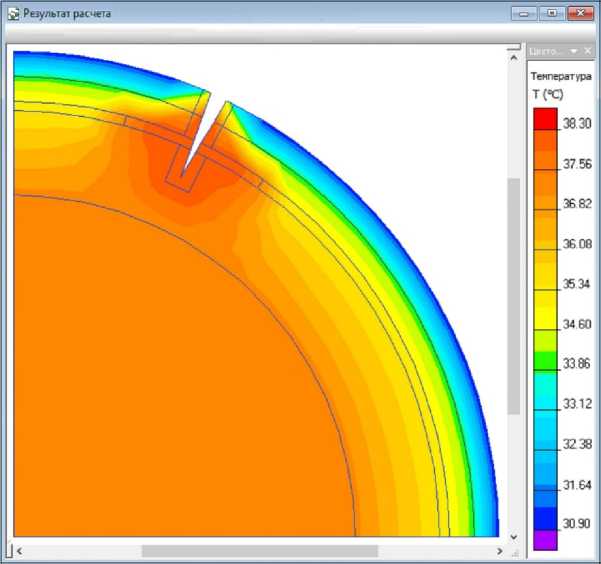Maximize the Результат расчета window
The width and height of the screenshot is (601, 564).
point(551,14)
